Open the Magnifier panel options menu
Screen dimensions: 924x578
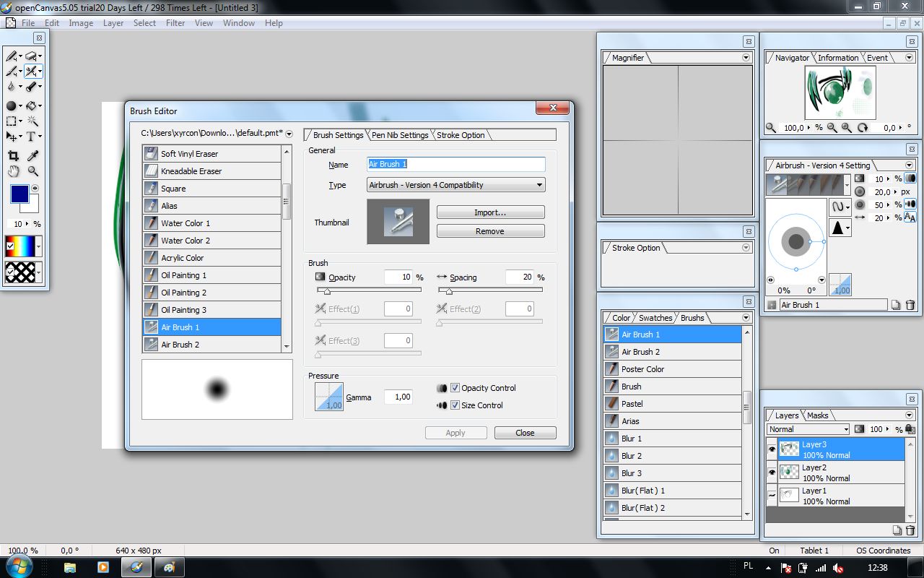tap(746, 58)
